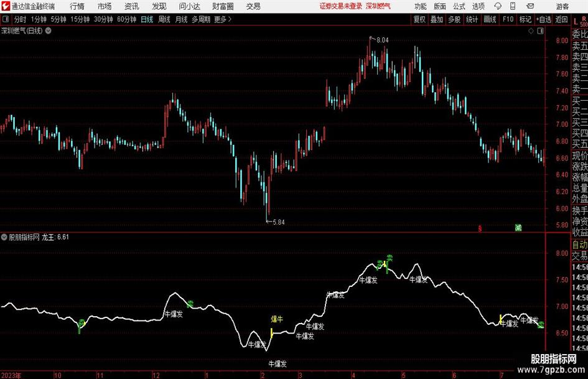Click the 游客 user account label
Screen dimensions: 588x379
tap(562, 6)
